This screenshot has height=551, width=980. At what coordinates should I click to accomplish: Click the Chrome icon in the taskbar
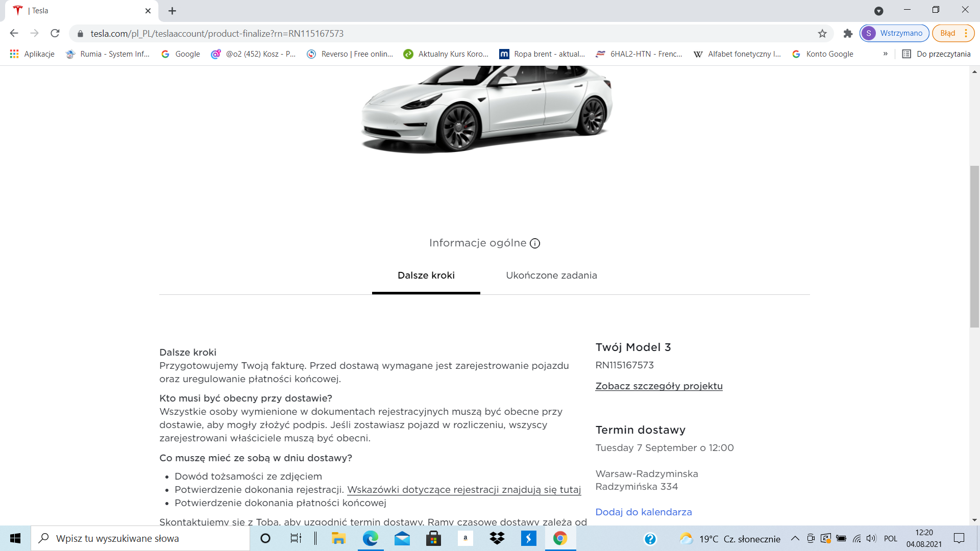point(560,538)
